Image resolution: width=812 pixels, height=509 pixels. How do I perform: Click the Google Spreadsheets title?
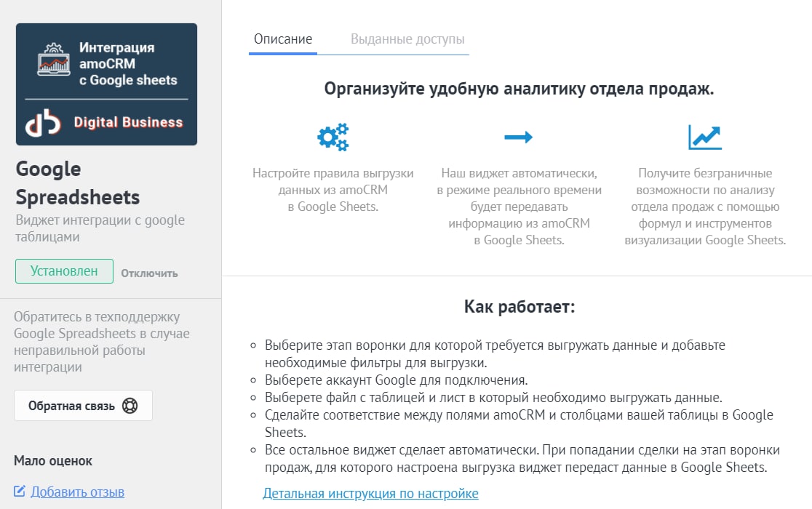pos(78,183)
